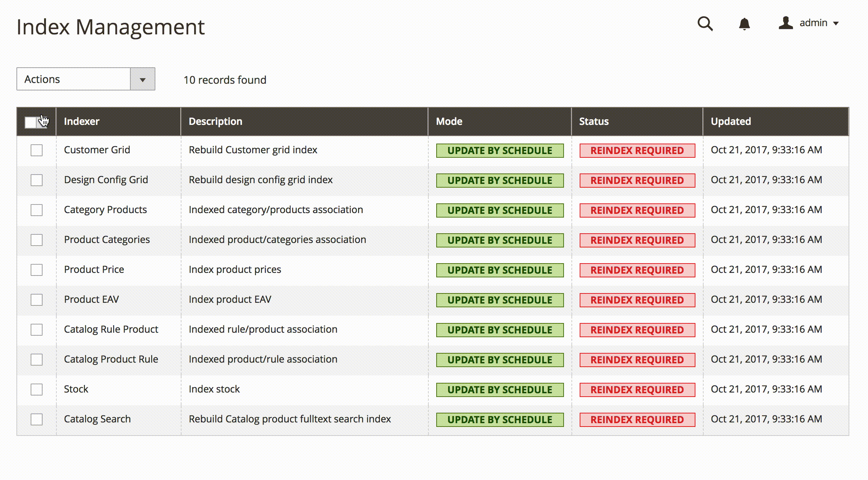Screen dimensions: 868x480
Task: Tick the Catalog Search checkbox
Action: (37, 419)
